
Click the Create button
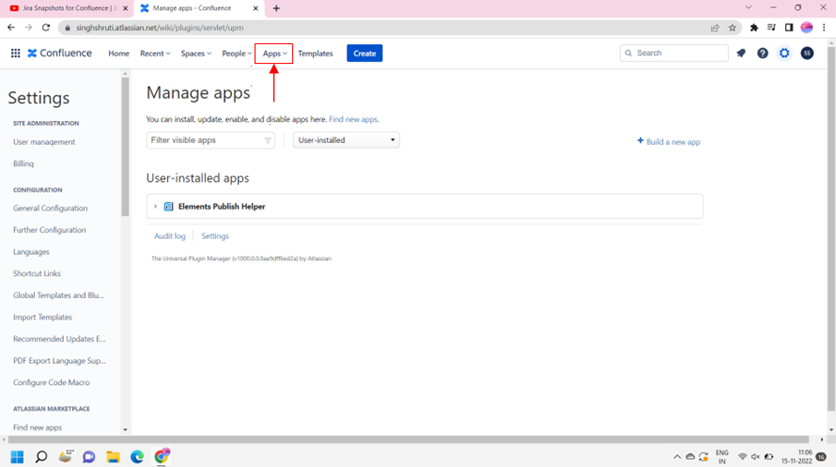(x=364, y=53)
